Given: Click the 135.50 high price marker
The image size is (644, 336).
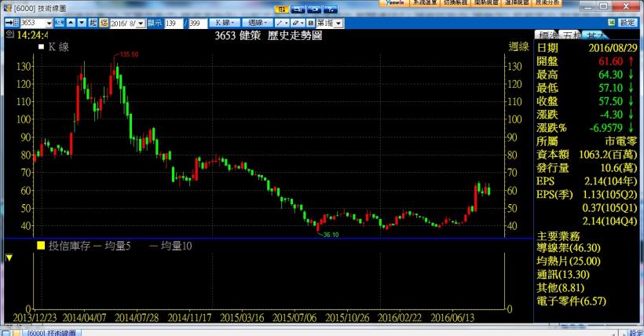Looking at the screenshot, I should point(129,54).
